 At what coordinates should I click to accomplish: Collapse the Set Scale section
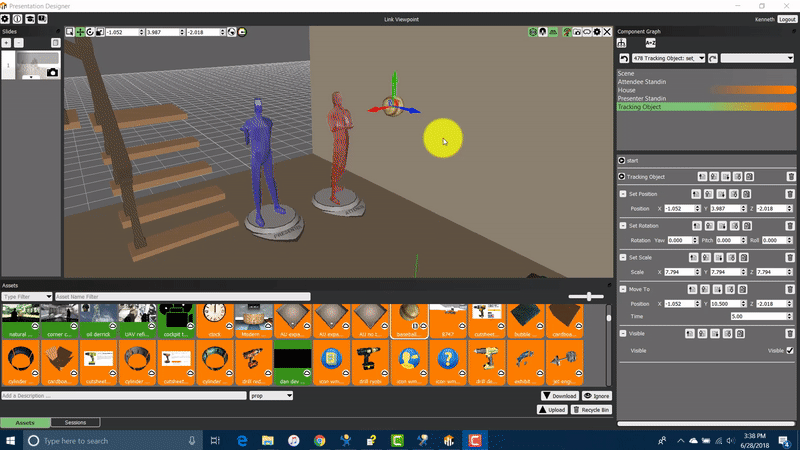tap(623, 258)
